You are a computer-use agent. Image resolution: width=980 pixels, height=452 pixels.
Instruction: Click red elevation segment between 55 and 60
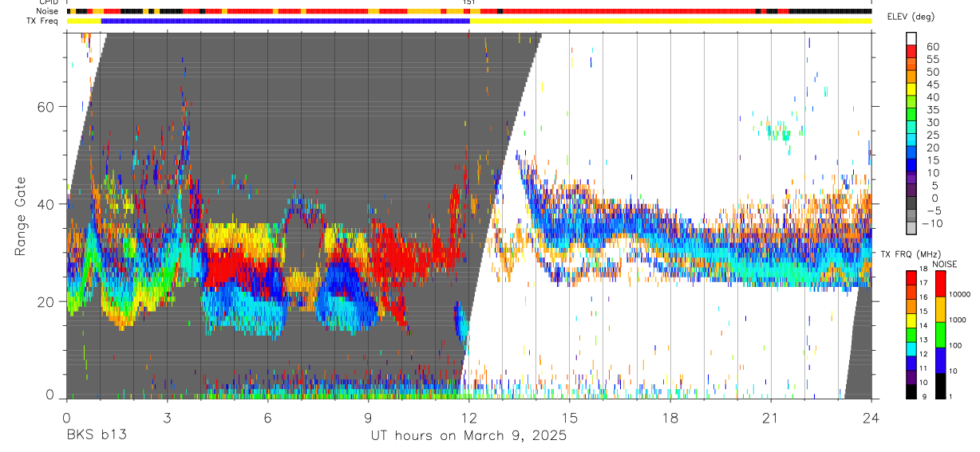click(912, 53)
